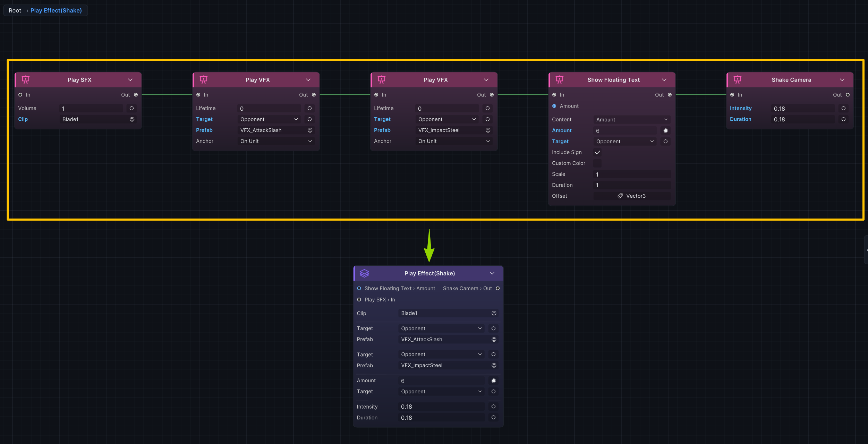Toggle the Include Sign checkbox
The height and width of the screenshot is (444, 868).
tap(597, 152)
